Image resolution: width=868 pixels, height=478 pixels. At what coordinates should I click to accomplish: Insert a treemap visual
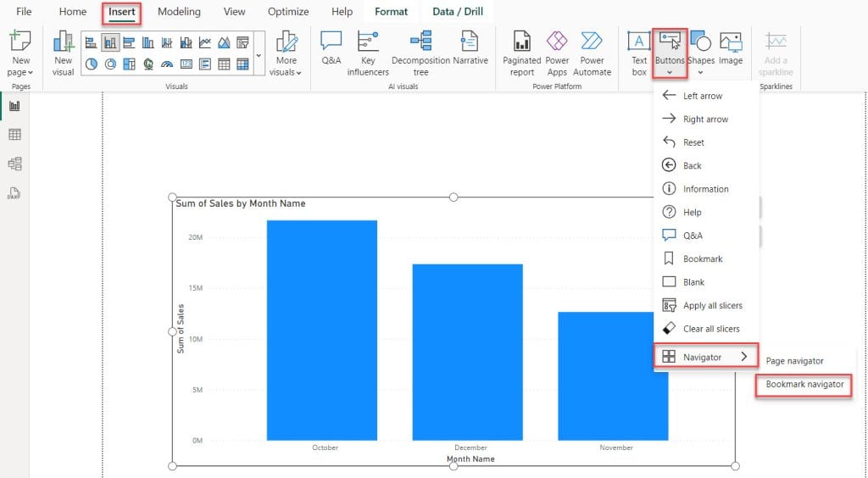click(129, 64)
